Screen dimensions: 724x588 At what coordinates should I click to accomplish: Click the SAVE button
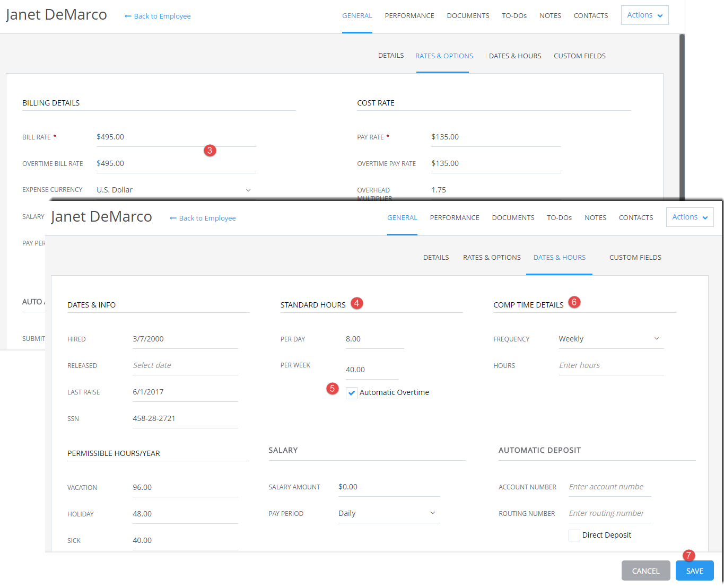pos(694,571)
